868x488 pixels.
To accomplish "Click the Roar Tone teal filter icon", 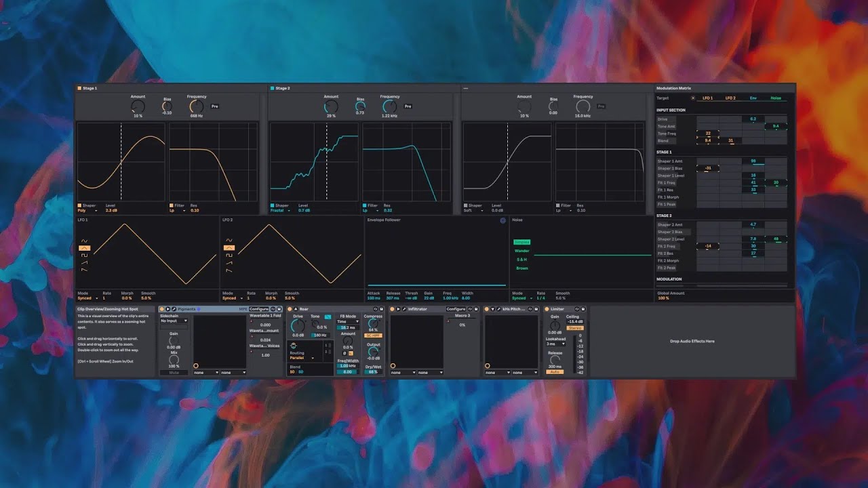I will 328,317.
